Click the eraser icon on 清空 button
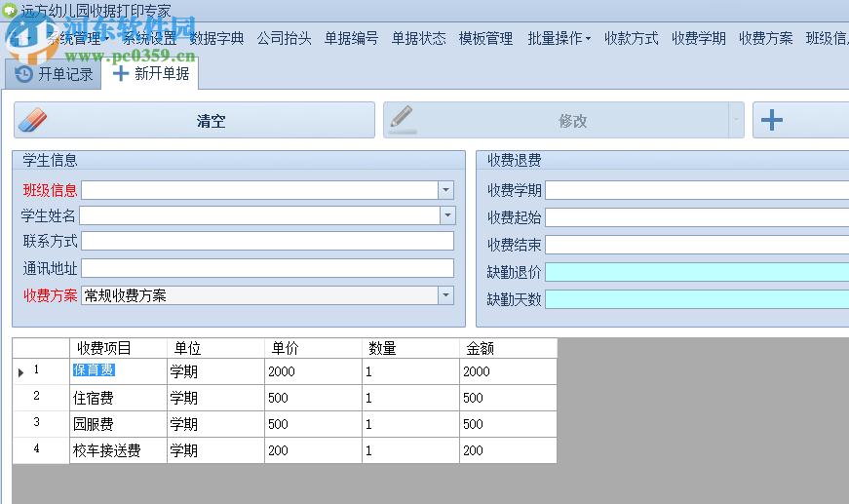 32,120
